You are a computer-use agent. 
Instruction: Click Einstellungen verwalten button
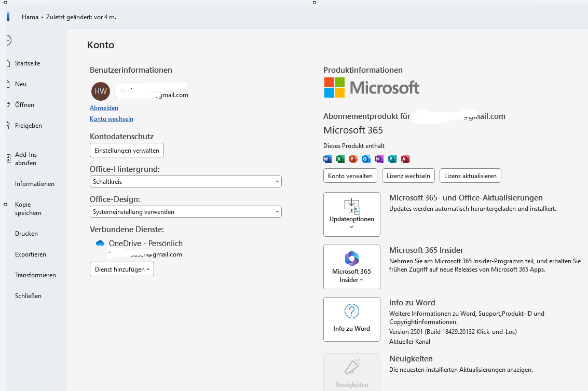click(127, 151)
